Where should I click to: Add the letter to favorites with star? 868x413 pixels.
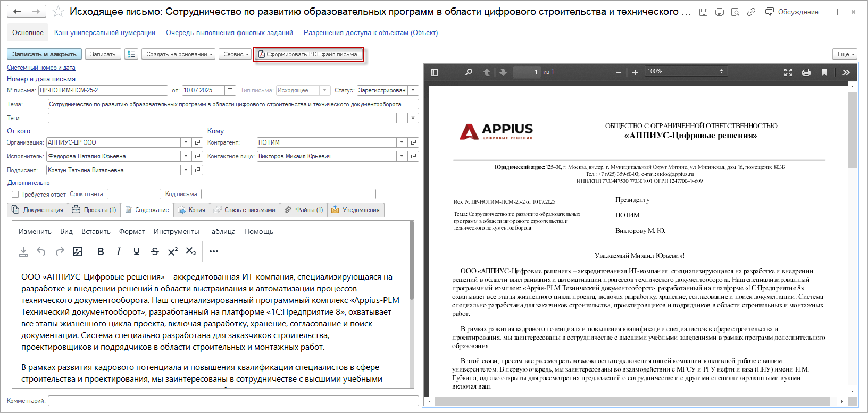[x=59, y=12]
